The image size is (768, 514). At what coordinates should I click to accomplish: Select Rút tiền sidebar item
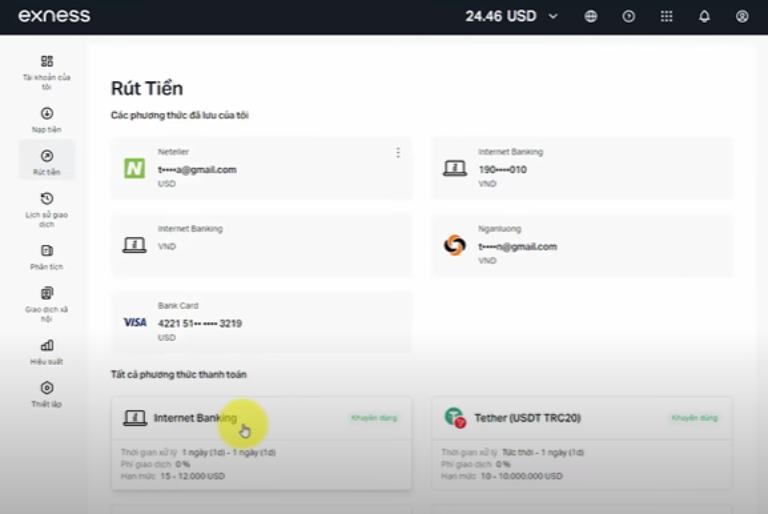point(47,162)
